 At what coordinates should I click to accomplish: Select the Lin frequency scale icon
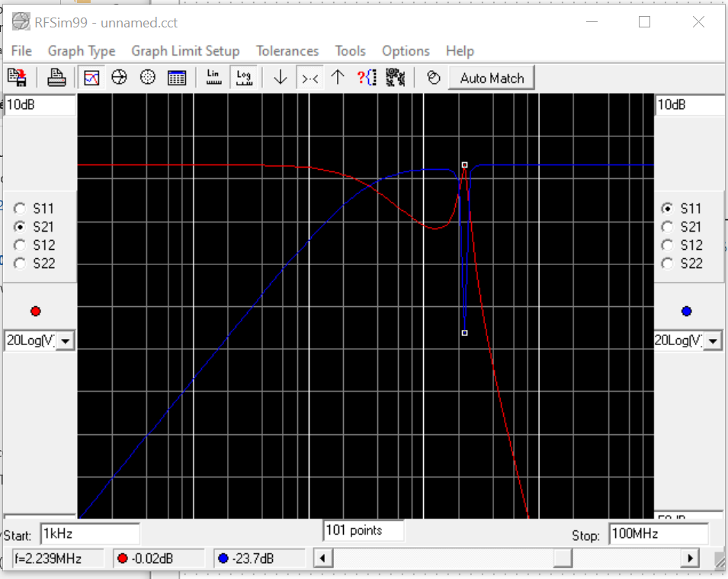pyautogui.click(x=213, y=78)
